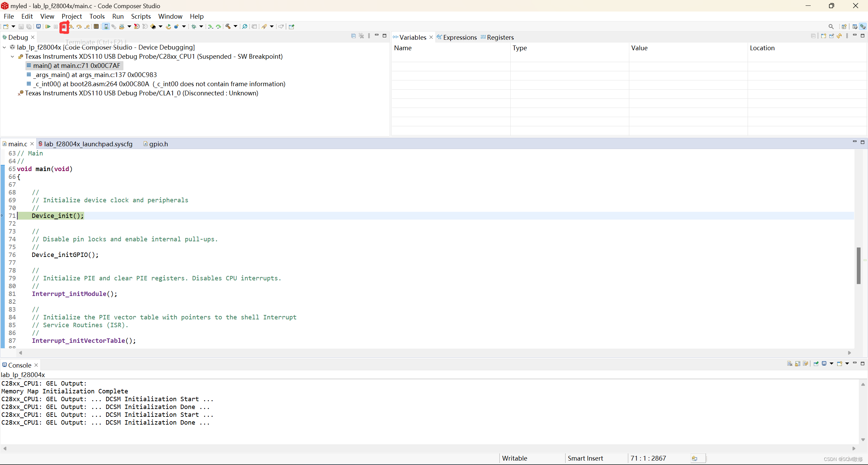868x465 pixels.
Task: Open the Scripts menu
Action: click(x=141, y=16)
